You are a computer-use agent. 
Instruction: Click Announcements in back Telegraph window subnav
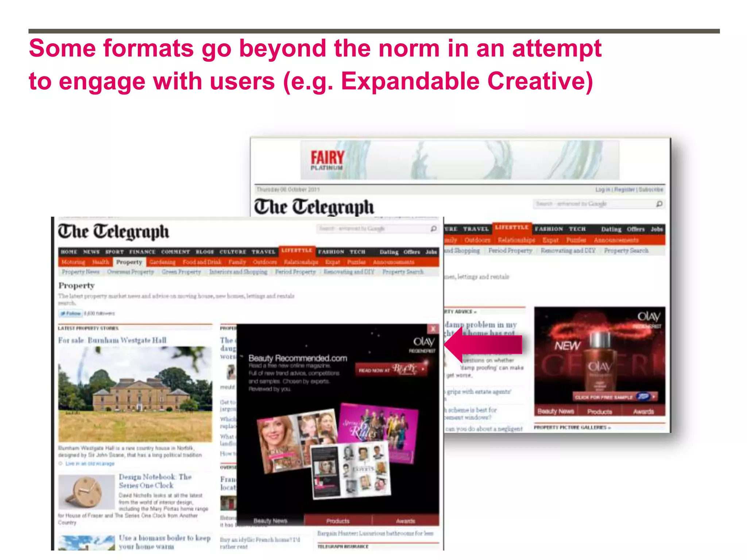(x=616, y=240)
